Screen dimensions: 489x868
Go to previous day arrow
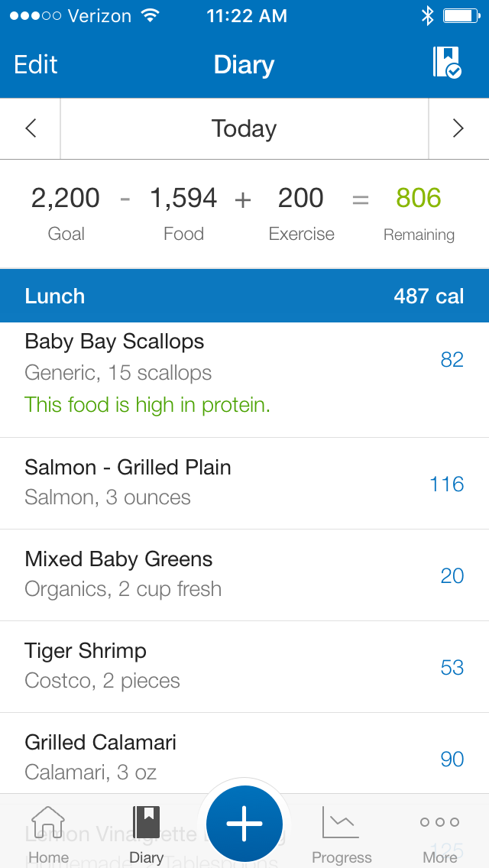coord(31,128)
